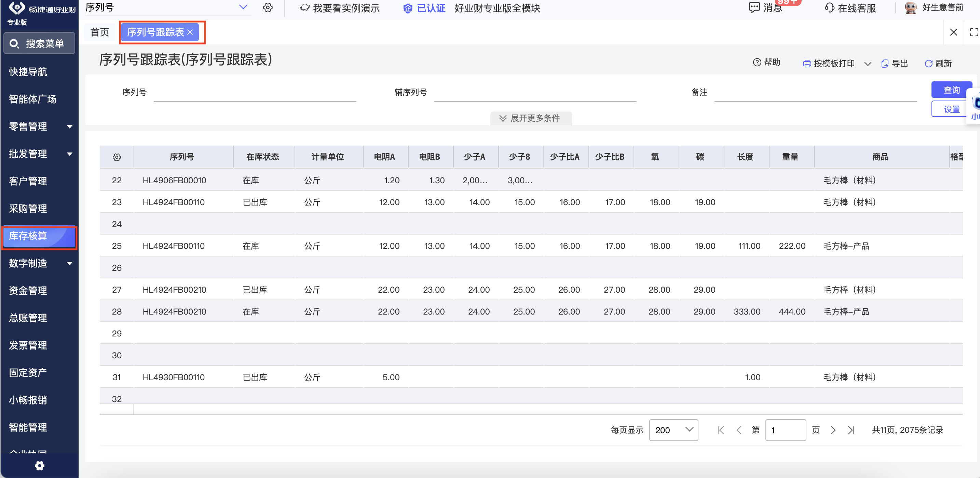This screenshot has width=980, height=478.
Task: Expand 展开更多条件 filter section
Action: [x=531, y=118]
